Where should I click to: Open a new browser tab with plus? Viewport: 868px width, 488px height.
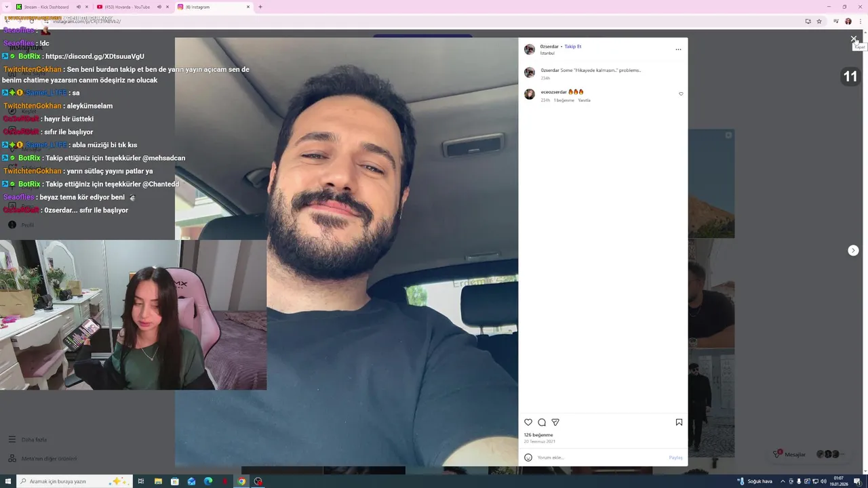(x=260, y=7)
